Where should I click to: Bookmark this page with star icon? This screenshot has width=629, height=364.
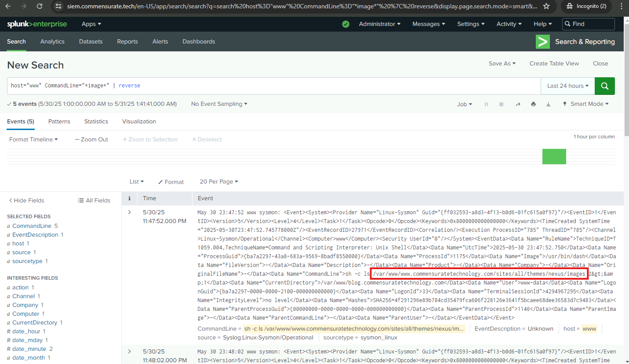[x=546, y=6]
